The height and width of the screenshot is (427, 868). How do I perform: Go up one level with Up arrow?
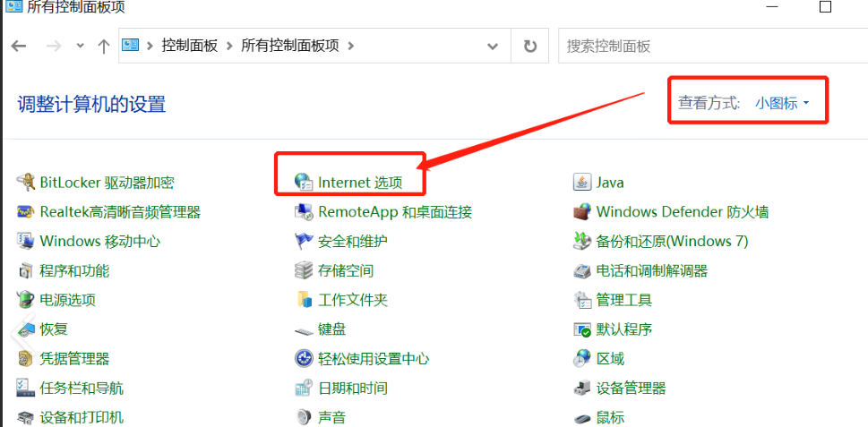click(x=104, y=46)
